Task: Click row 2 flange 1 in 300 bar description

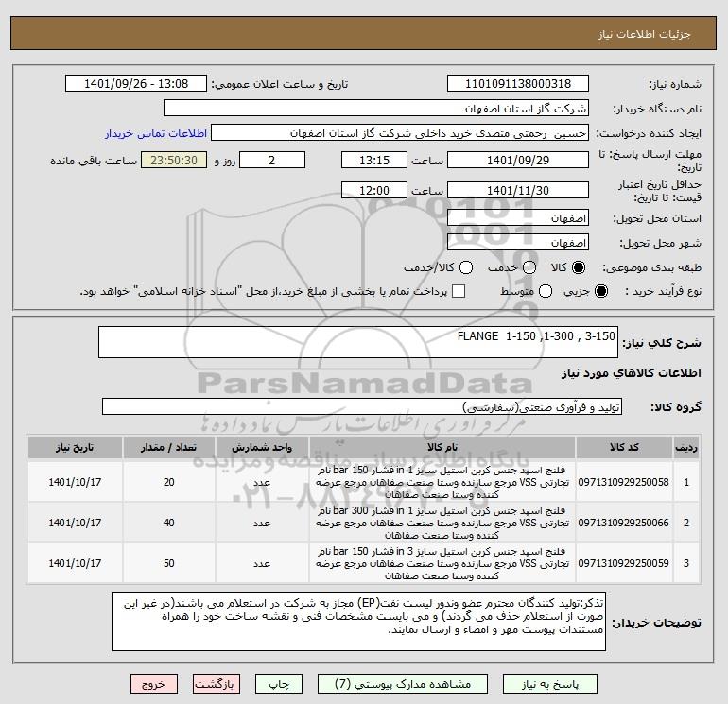Action: point(442,523)
